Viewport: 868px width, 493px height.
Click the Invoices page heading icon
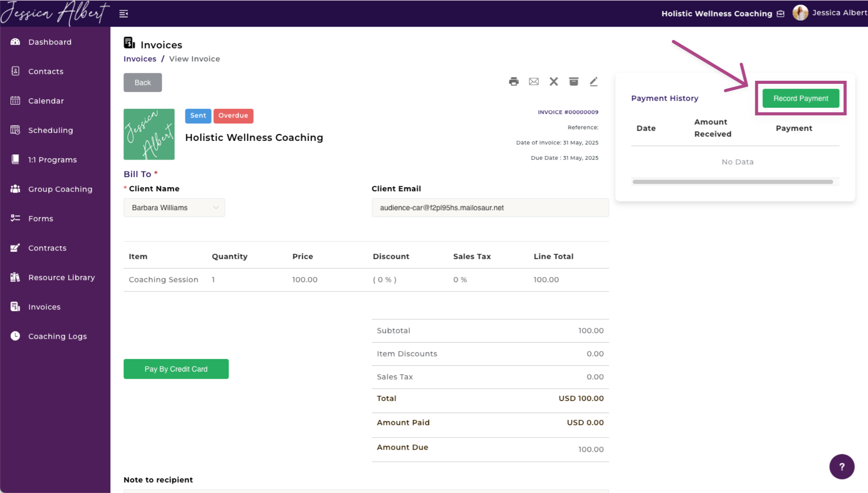[x=129, y=43]
